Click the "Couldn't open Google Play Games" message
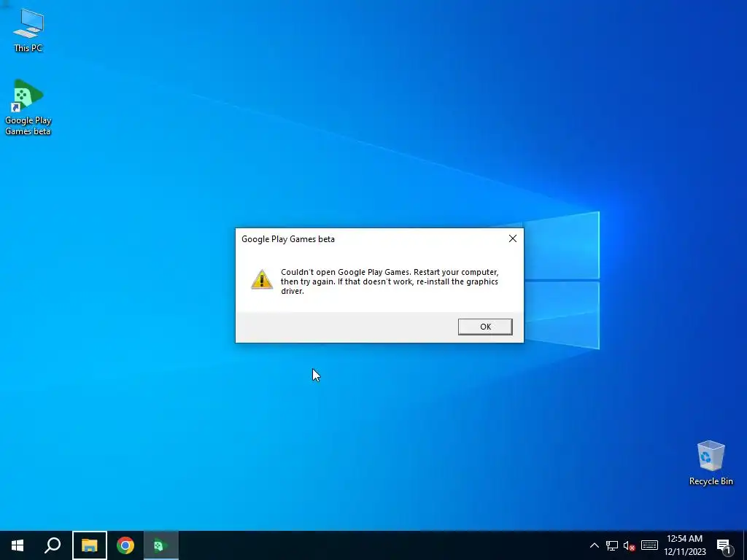747x560 pixels. point(390,281)
